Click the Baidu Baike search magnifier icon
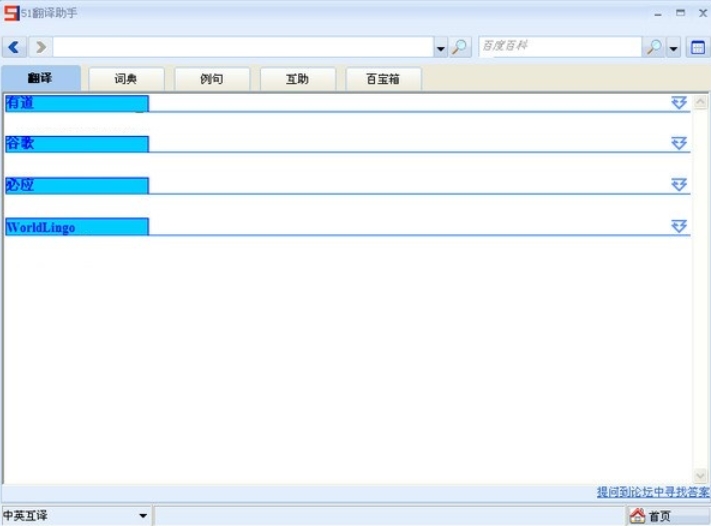711x526 pixels. coord(653,47)
